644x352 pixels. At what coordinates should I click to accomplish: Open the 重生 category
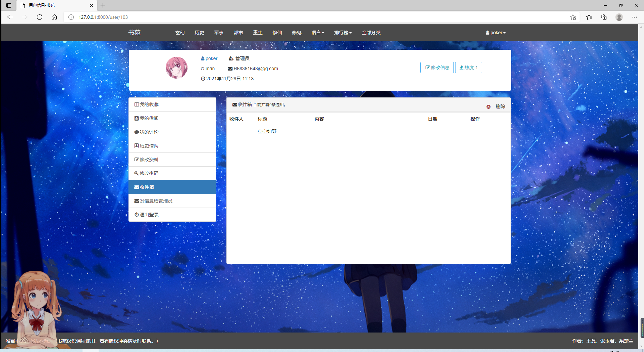coord(258,33)
